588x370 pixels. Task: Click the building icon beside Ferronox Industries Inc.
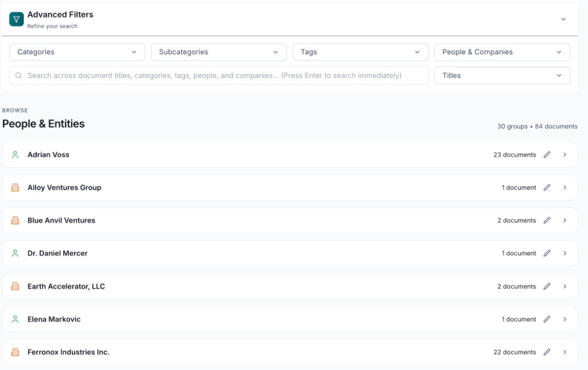15,352
